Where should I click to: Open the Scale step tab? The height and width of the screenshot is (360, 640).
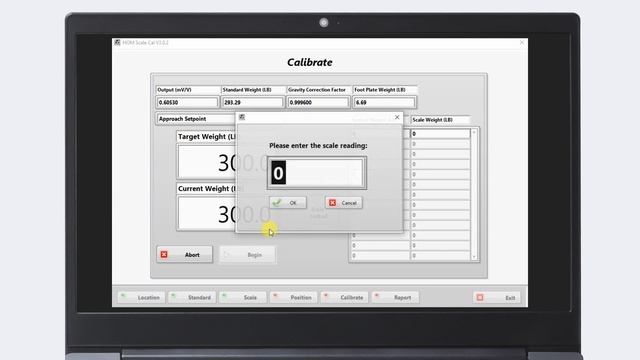pyautogui.click(x=243, y=298)
